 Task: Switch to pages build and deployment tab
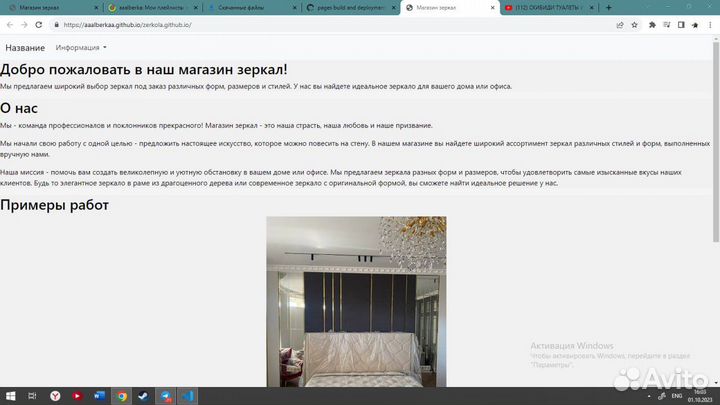(350, 8)
